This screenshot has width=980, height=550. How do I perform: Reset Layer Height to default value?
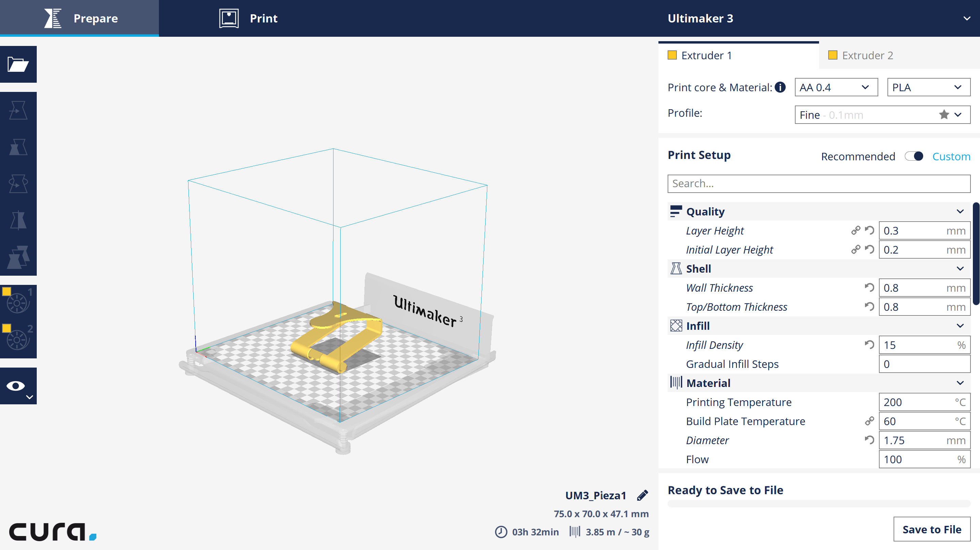pyautogui.click(x=869, y=230)
